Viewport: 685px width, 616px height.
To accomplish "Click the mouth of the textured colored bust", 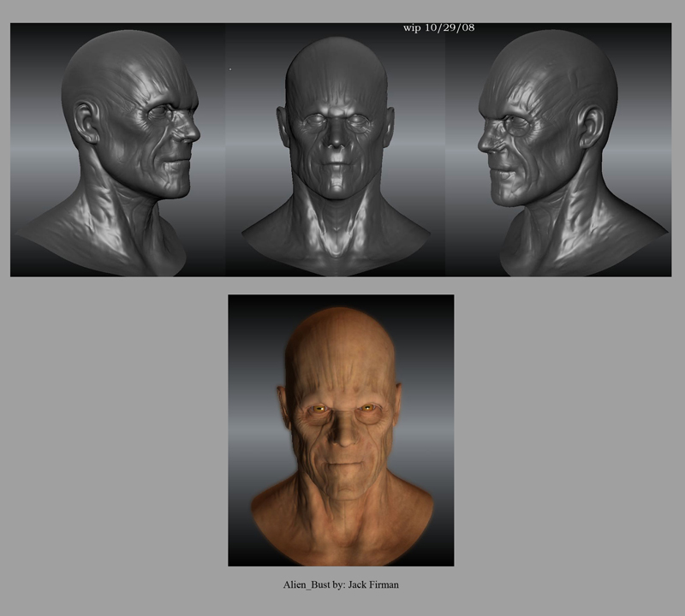I will [x=343, y=467].
